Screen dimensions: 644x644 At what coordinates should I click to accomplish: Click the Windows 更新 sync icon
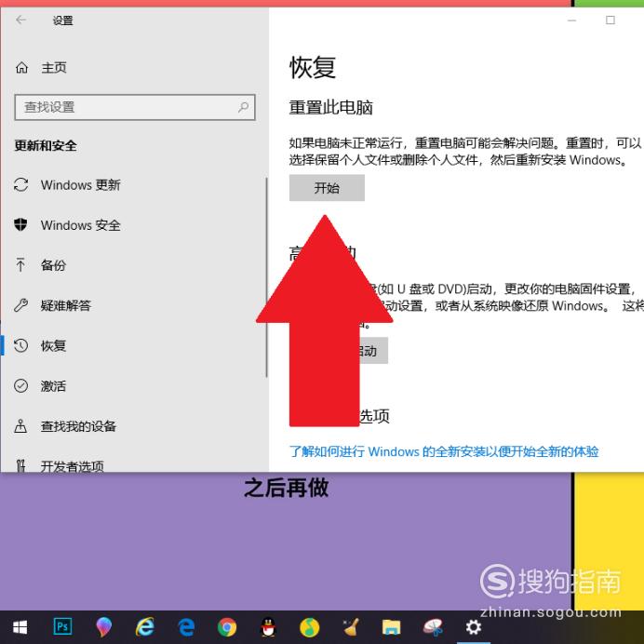(x=21, y=185)
